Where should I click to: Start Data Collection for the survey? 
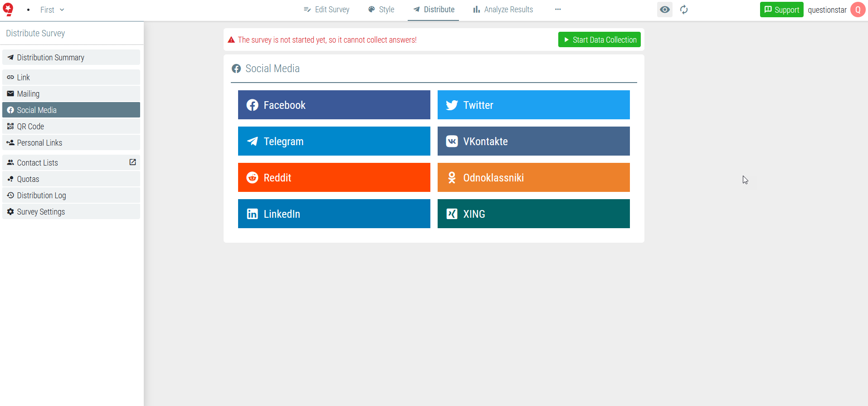click(x=600, y=39)
